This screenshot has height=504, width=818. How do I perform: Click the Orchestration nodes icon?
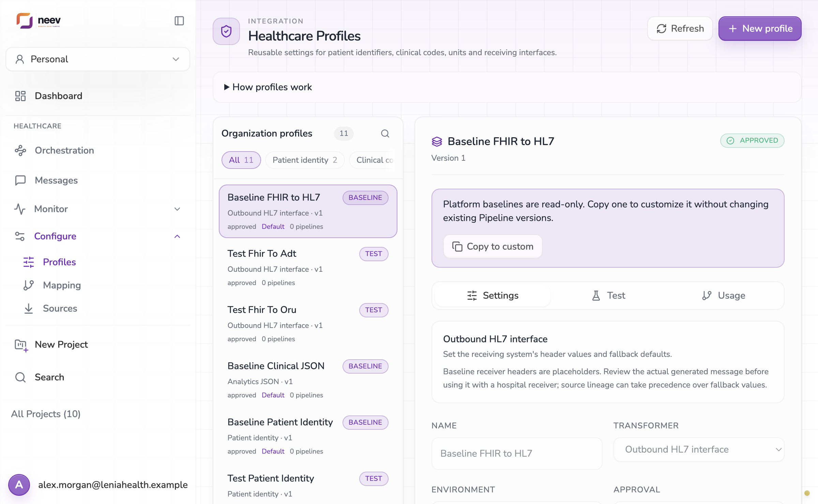20,151
